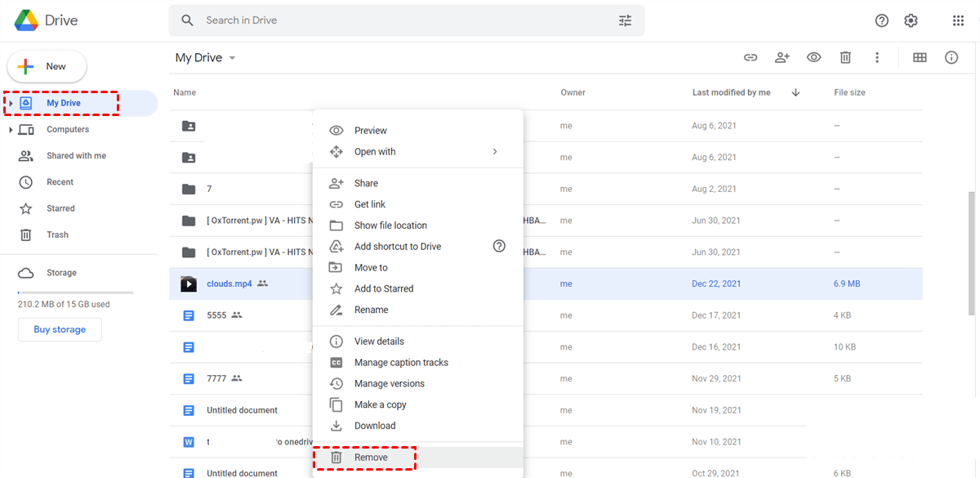This screenshot has width=980, height=478.
Task: Expand the Computers tree arrow
Action: [x=11, y=130]
